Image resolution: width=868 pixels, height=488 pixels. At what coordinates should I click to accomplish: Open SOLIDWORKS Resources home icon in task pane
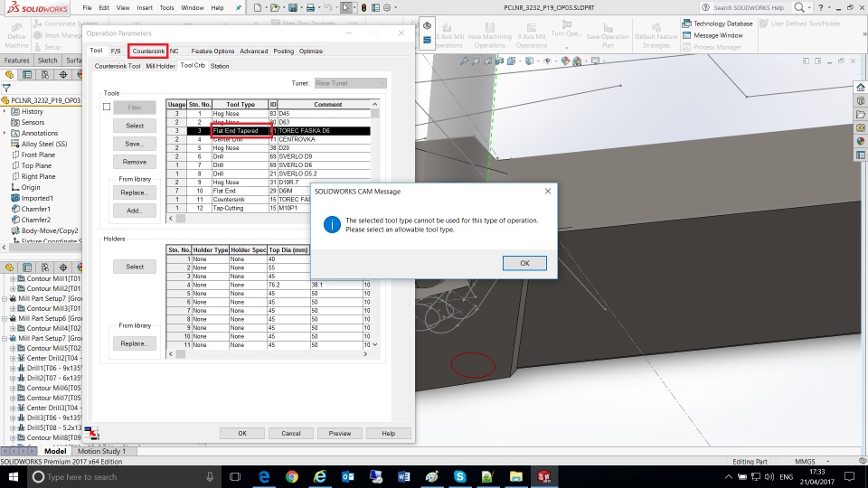[860, 88]
